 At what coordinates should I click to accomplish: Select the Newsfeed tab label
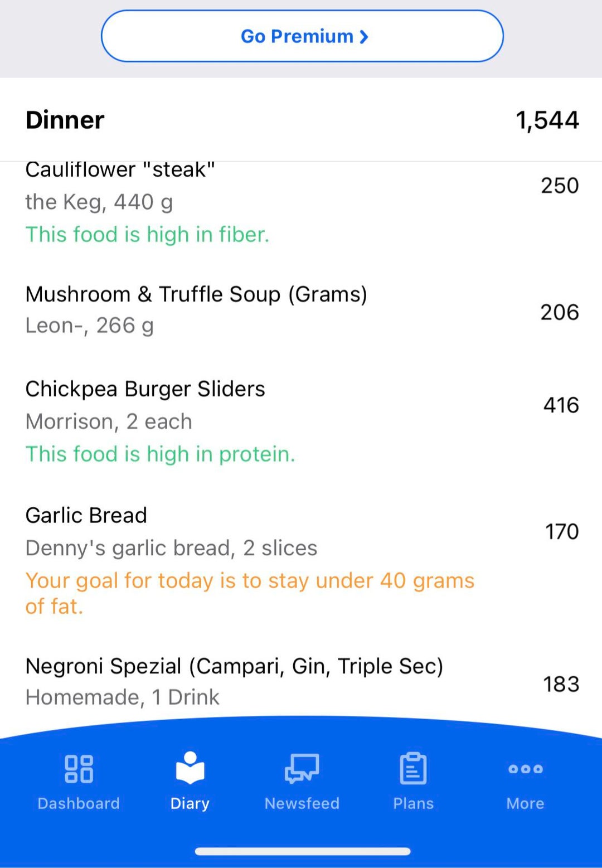click(x=302, y=803)
